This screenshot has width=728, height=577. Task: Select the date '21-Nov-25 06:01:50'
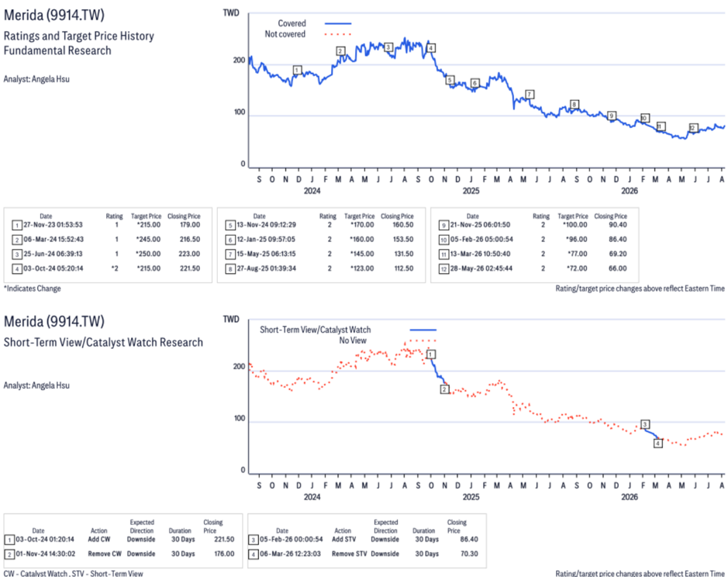[x=480, y=225]
